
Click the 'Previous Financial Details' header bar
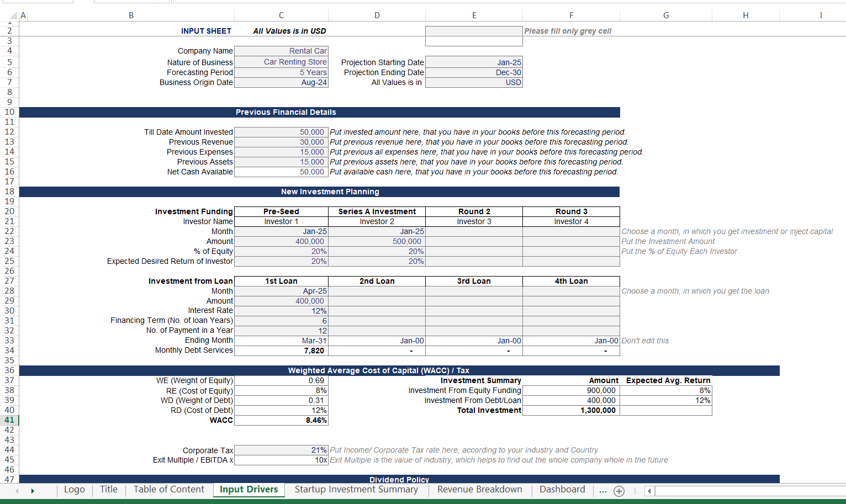pyautogui.click(x=319, y=112)
